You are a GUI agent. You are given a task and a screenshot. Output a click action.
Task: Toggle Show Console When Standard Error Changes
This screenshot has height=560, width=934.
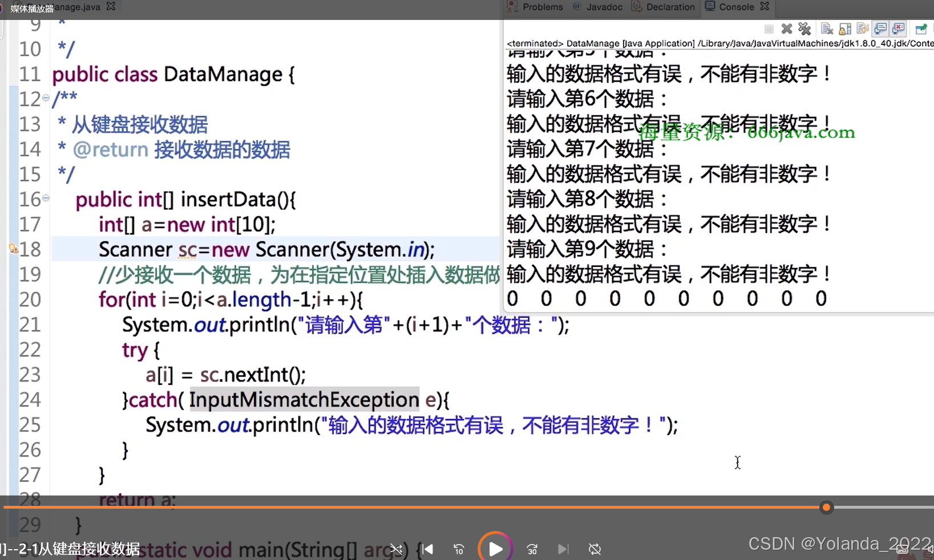pos(898,29)
